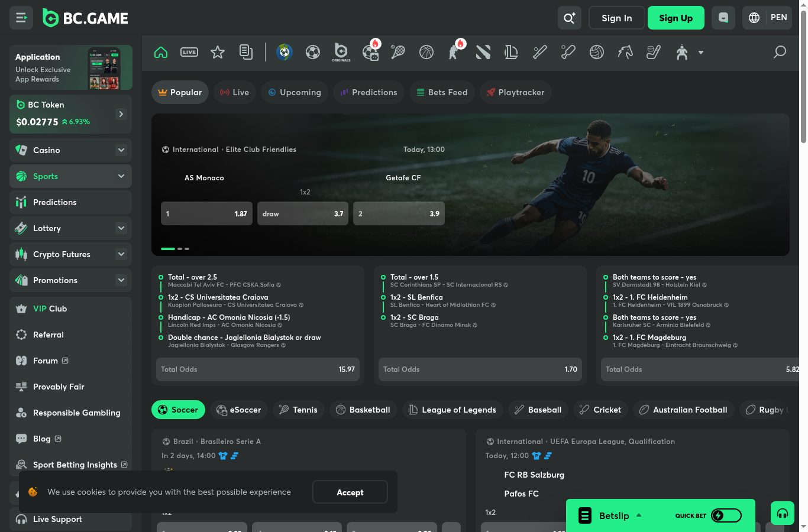
Task: Expand the Casino menu chevron
Action: tap(121, 150)
